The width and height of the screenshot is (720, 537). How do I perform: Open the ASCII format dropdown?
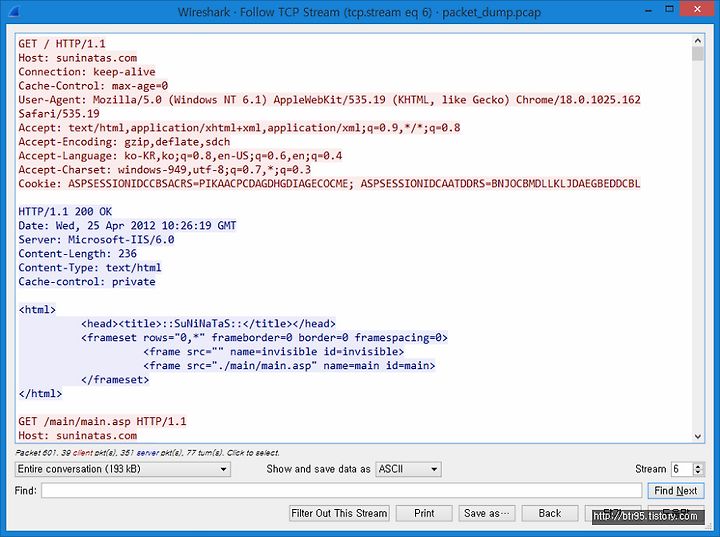pos(408,469)
